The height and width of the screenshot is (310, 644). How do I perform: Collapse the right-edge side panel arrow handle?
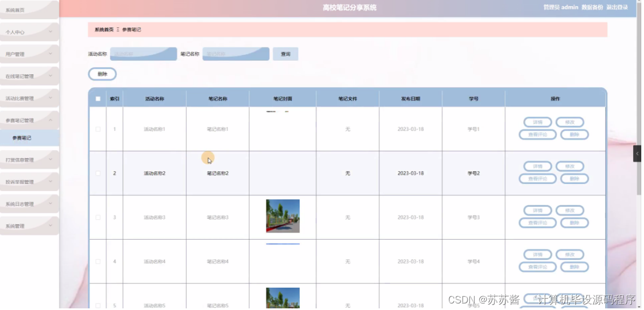click(637, 153)
